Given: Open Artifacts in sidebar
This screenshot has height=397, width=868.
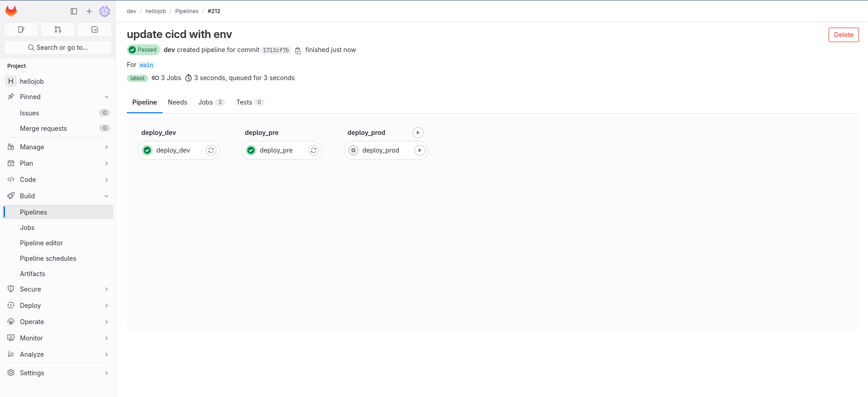Looking at the screenshot, I should coord(58,274).
